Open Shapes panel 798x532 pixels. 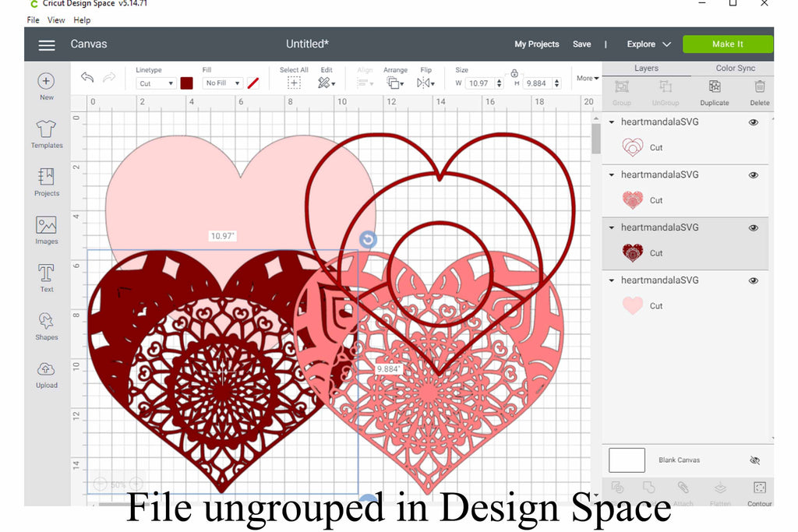click(x=46, y=326)
